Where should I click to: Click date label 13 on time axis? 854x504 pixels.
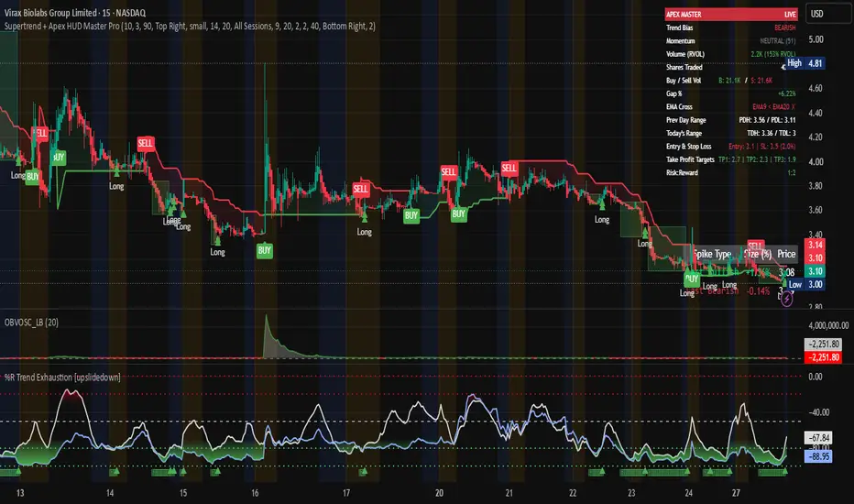[20, 493]
